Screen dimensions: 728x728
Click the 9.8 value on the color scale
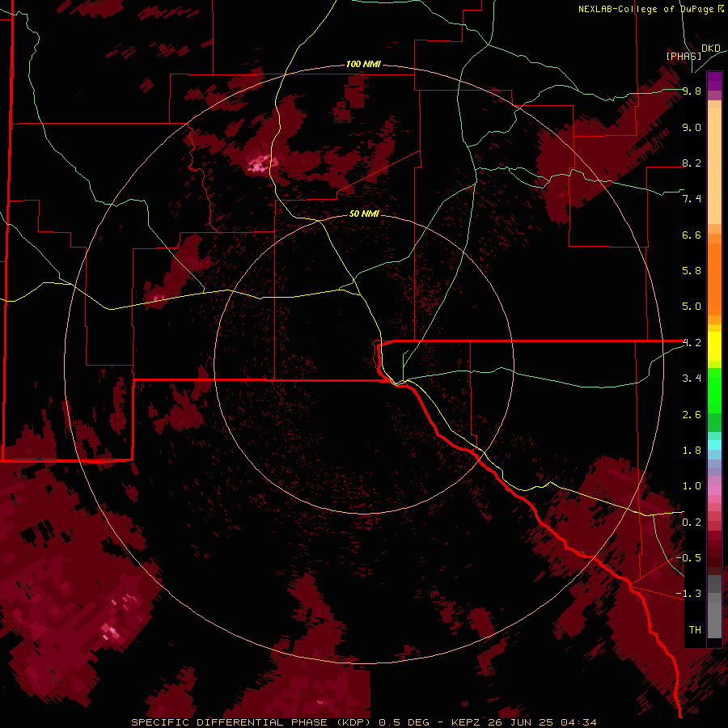[x=692, y=91]
